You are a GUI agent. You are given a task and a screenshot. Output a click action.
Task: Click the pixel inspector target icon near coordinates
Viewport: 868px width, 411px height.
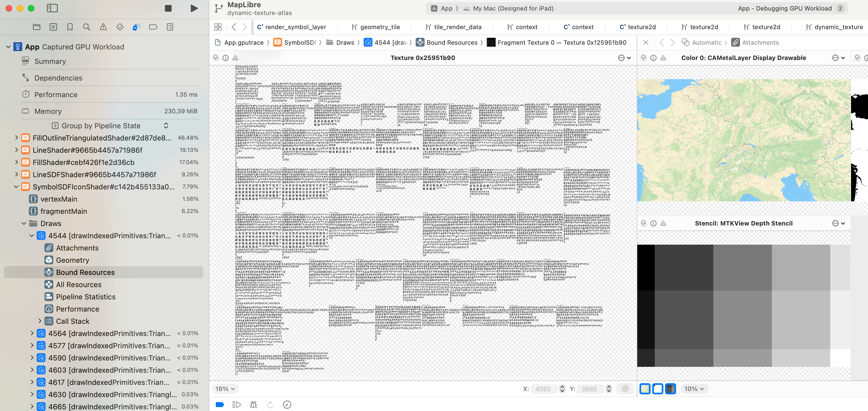tap(625, 389)
